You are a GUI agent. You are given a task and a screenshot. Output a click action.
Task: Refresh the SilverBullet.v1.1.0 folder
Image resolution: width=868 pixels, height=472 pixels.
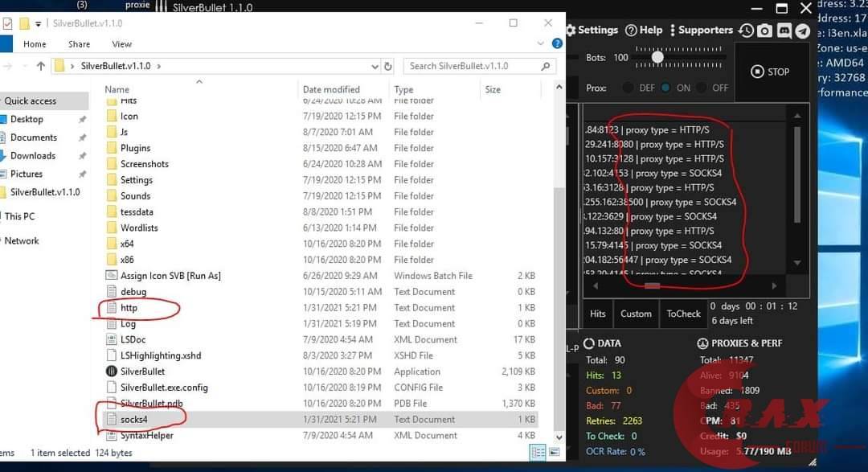click(x=388, y=66)
